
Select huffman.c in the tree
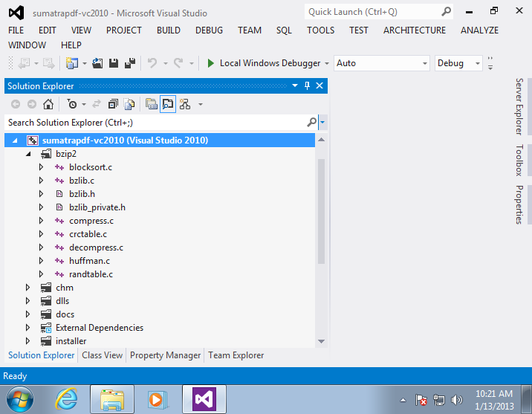click(90, 261)
